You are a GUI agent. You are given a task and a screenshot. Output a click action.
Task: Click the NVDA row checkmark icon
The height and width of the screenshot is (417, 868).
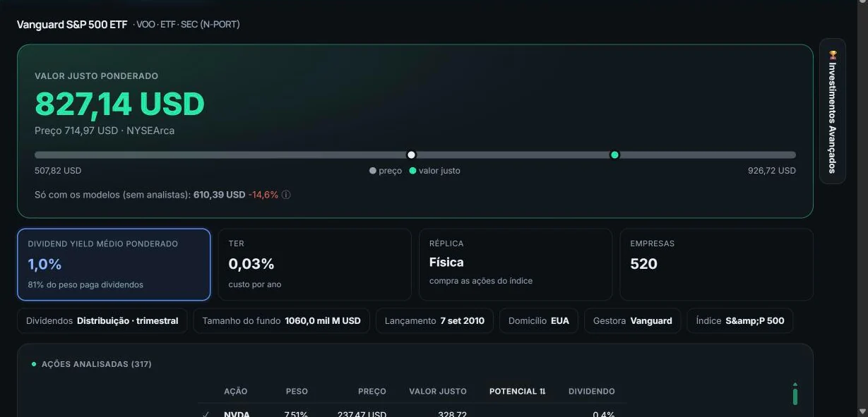(206, 414)
